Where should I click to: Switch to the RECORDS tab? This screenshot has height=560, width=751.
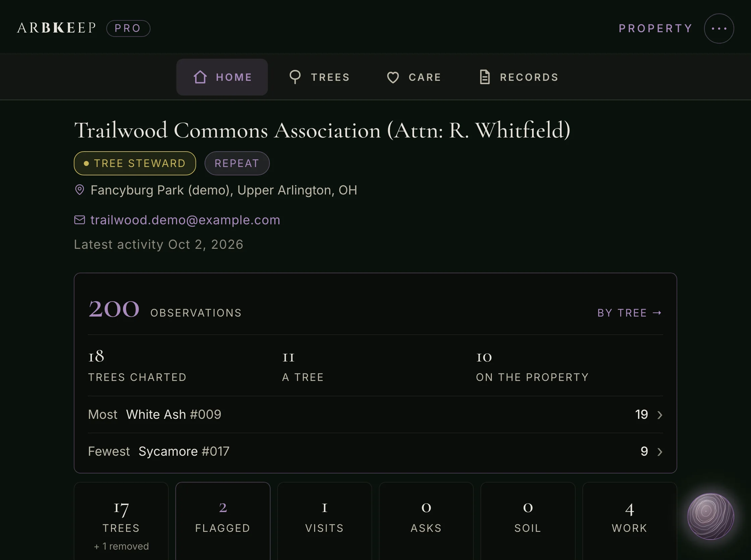[x=519, y=77]
